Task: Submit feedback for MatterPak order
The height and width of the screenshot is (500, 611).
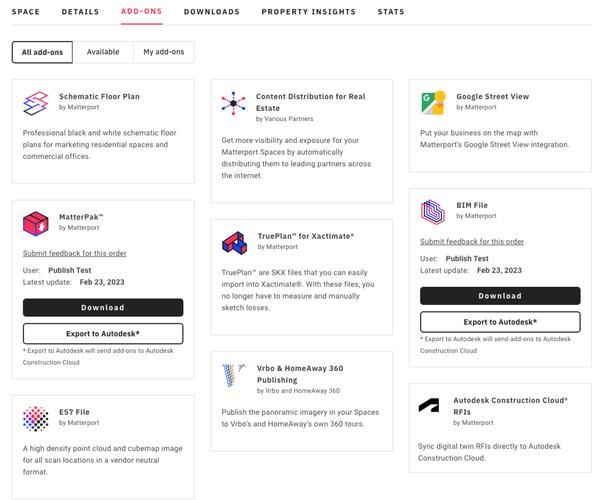Action: [74, 253]
